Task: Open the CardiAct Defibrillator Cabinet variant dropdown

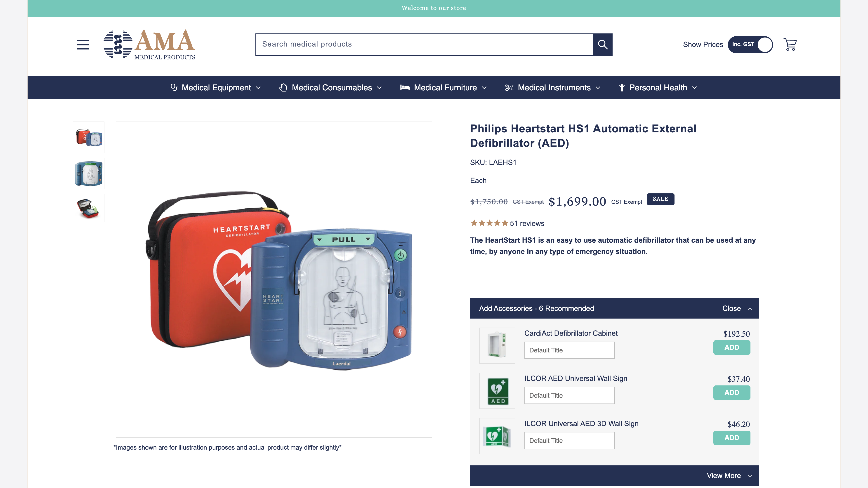Action: pyautogui.click(x=569, y=350)
